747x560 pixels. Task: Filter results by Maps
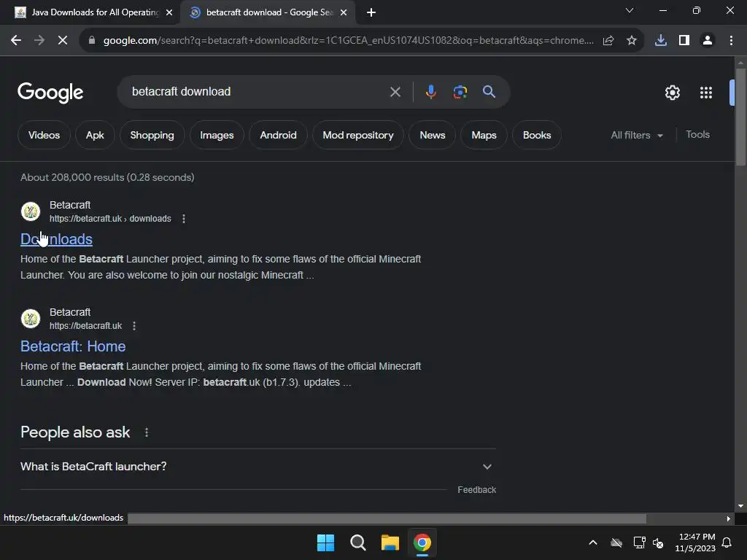[x=484, y=135]
